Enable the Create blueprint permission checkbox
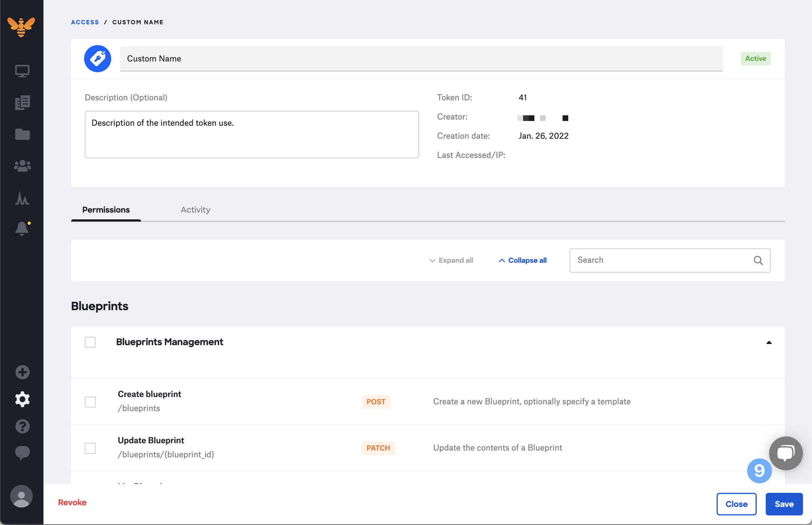The width and height of the screenshot is (812, 525). click(x=90, y=402)
